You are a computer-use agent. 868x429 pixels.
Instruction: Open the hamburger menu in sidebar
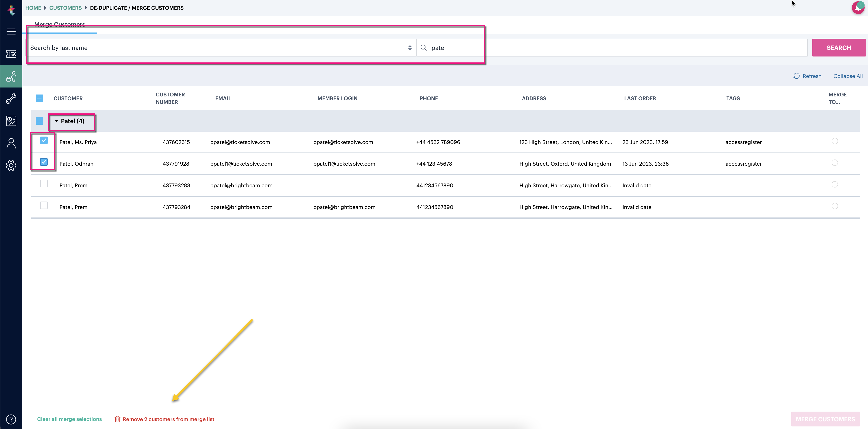pos(11,32)
